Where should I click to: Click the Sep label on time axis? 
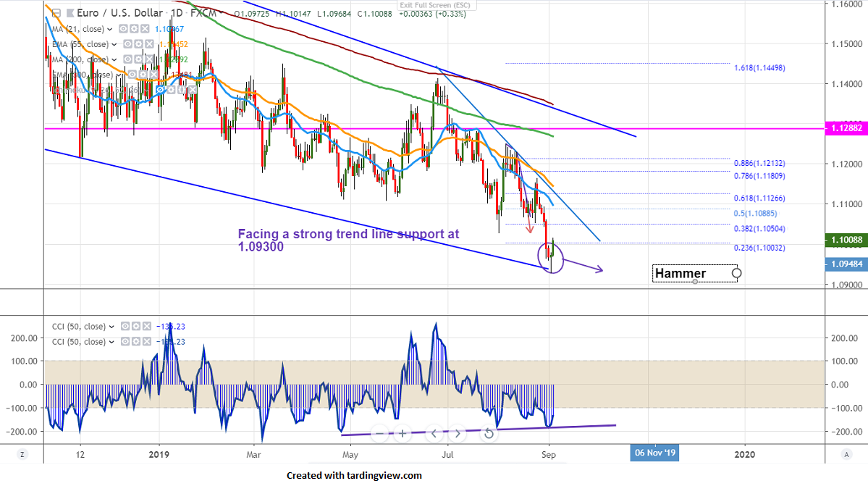point(549,454)
